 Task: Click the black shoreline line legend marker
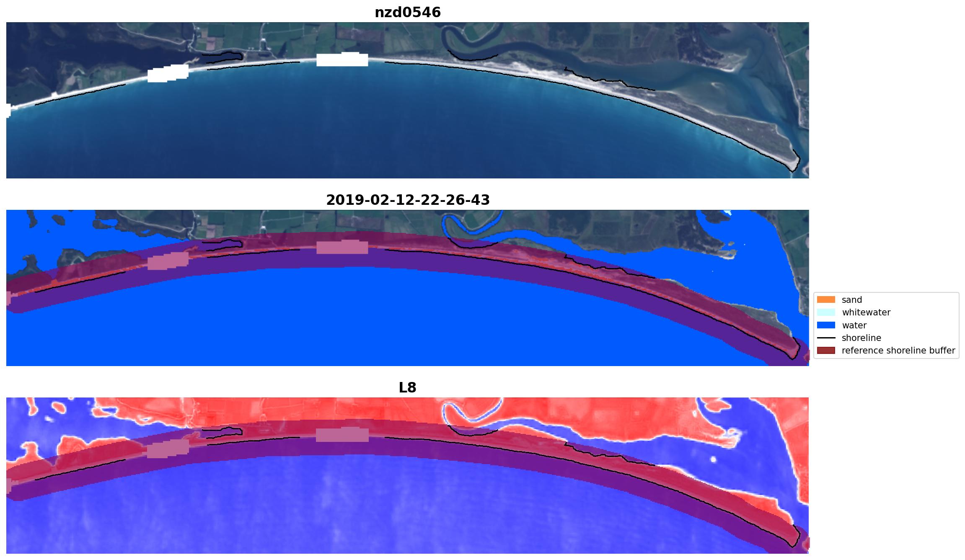[825, 338]
